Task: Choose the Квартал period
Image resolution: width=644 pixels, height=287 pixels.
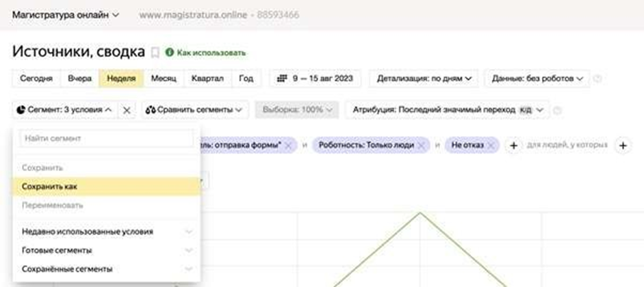Action: coord(207,79)
